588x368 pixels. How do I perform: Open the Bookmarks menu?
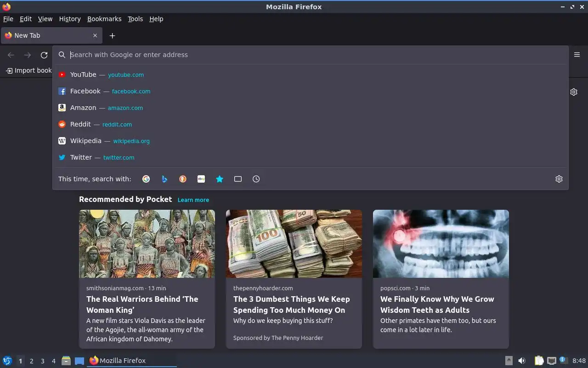pos(104,19)
